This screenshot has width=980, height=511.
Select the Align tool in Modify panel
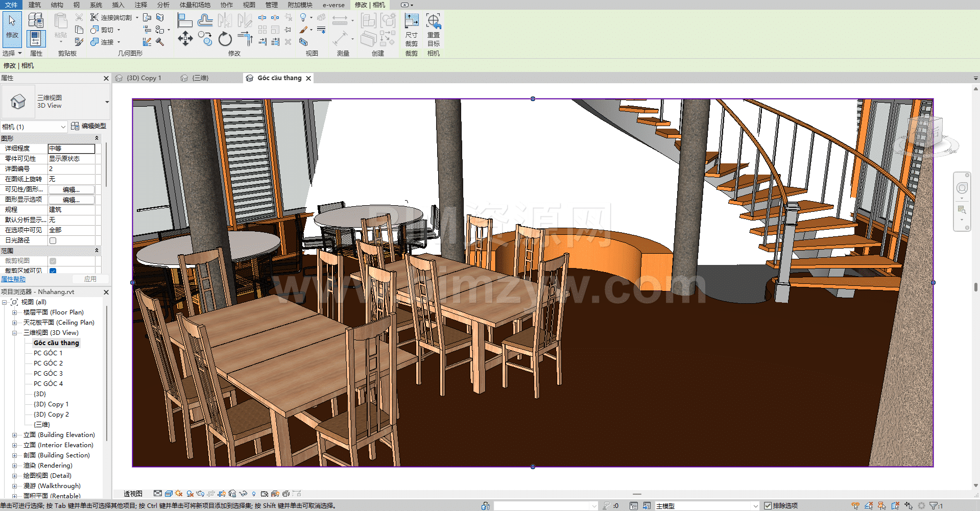pos(185,20)
